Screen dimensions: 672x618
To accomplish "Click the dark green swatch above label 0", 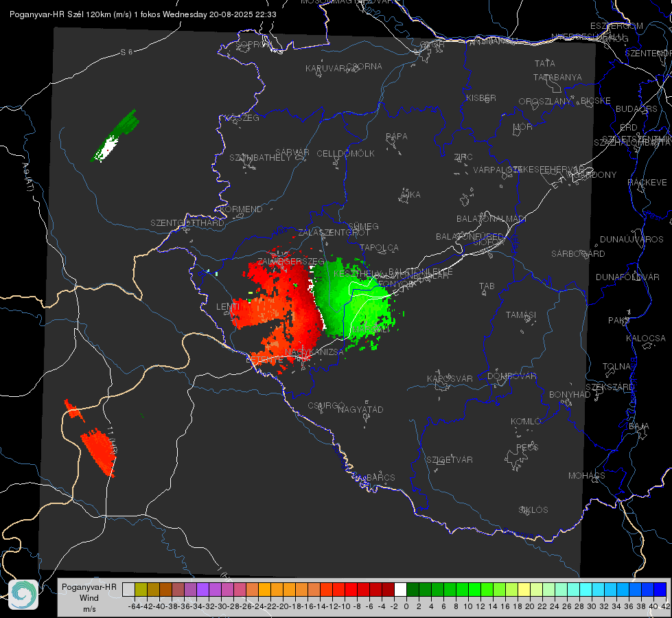I will coord(413,589).
